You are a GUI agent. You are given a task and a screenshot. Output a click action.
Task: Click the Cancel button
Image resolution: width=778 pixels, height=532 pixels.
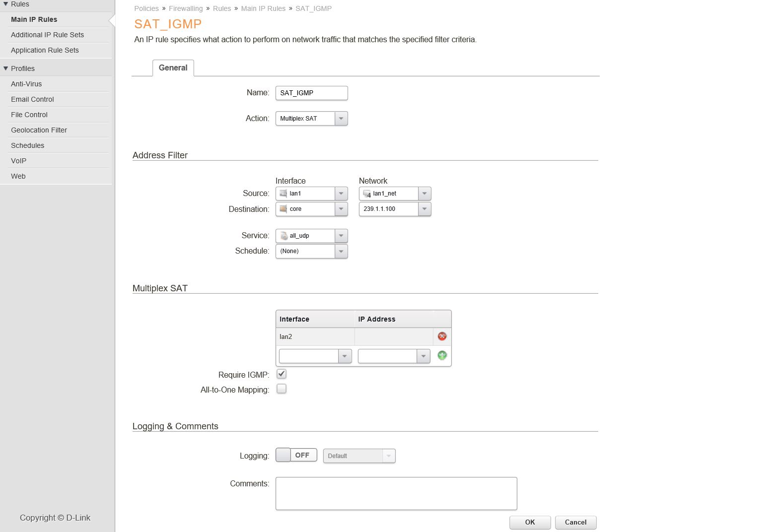point(575,522)
